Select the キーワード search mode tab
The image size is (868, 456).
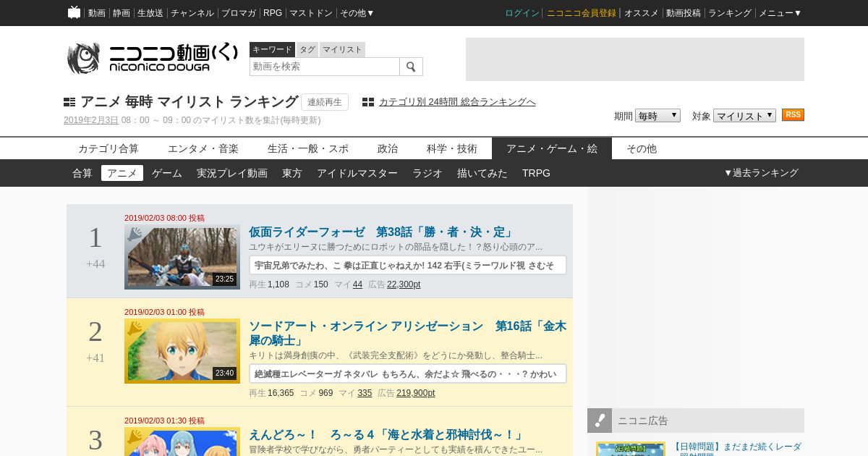[272, 49]
